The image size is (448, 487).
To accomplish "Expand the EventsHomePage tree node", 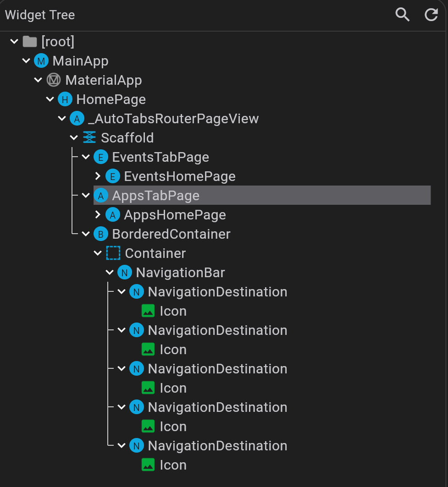I will pyautogui.click(x=98, y=176).
